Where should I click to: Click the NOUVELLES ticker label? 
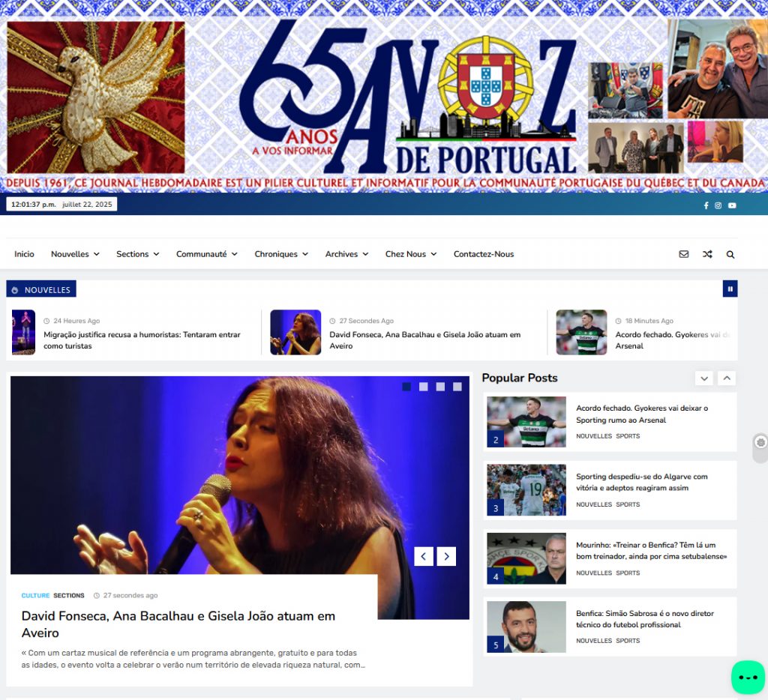[x=41, y=289]
